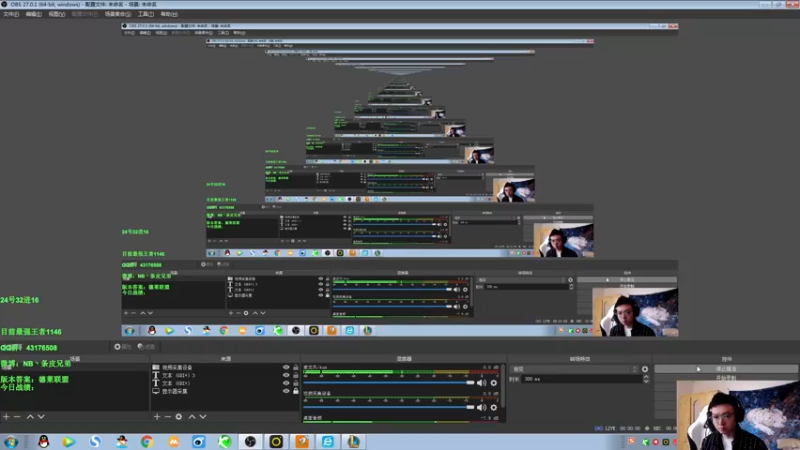Mute the second mixer track speaker
The height and width of the screenshot is (450, 800).
click(481, 407)
